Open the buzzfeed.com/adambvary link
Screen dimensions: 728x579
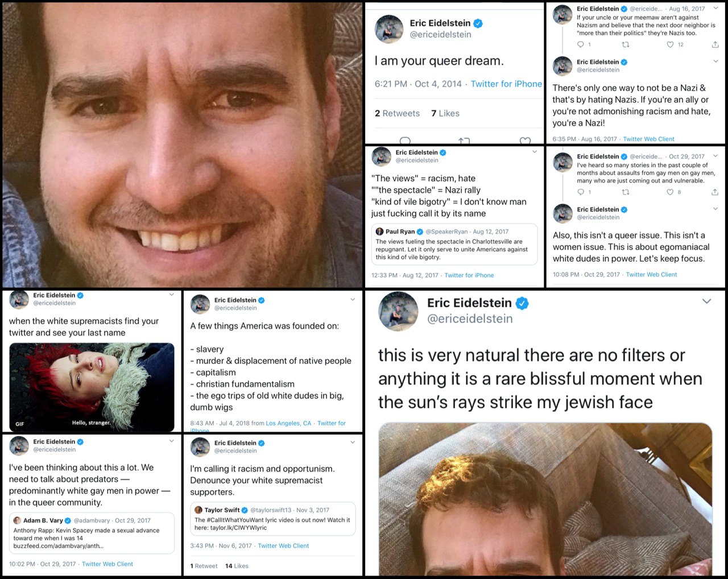59,546
